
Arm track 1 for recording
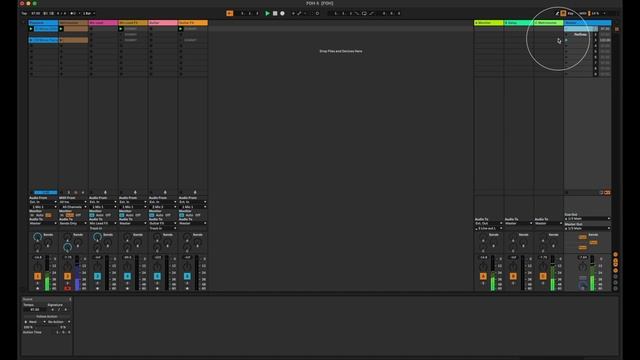coord(38,289)
